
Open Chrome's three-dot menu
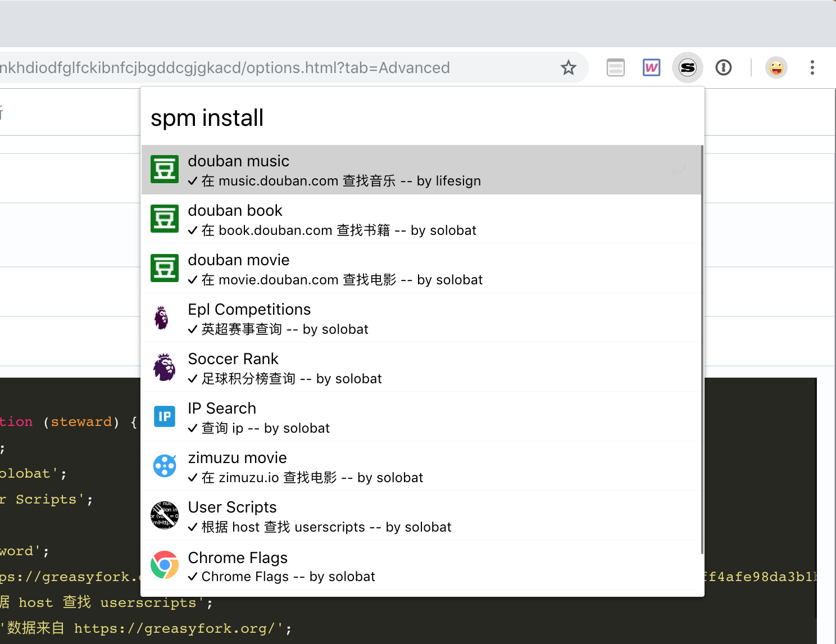pyautogui.click(x=812, y=68)
